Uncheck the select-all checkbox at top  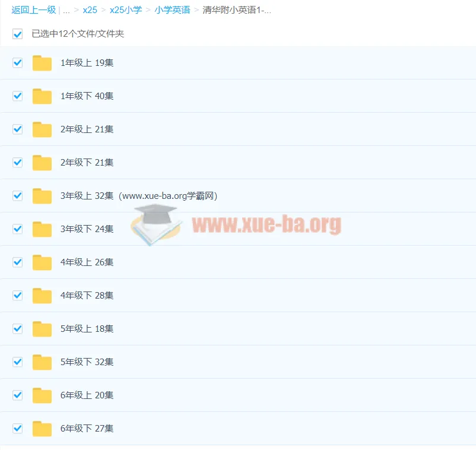coord(17,34)
